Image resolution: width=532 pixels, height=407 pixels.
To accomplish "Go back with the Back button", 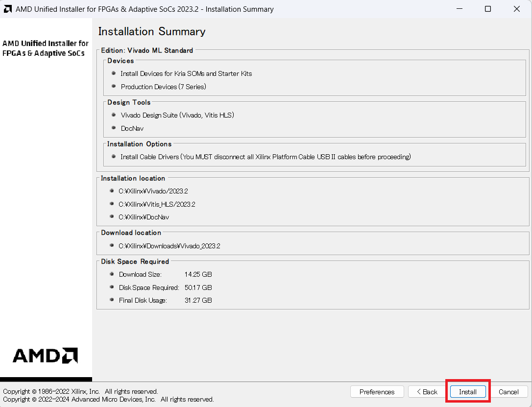I will click(x=427, y=392).
